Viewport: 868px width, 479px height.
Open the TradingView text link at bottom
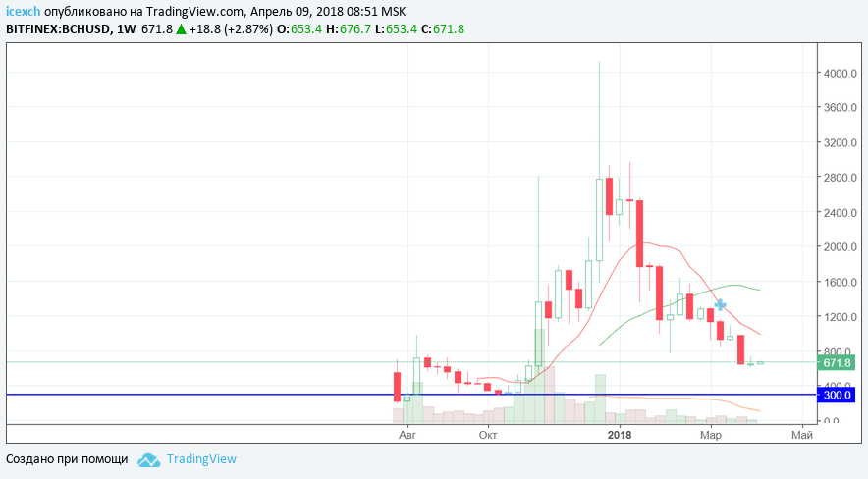click(x=201, y=459)
